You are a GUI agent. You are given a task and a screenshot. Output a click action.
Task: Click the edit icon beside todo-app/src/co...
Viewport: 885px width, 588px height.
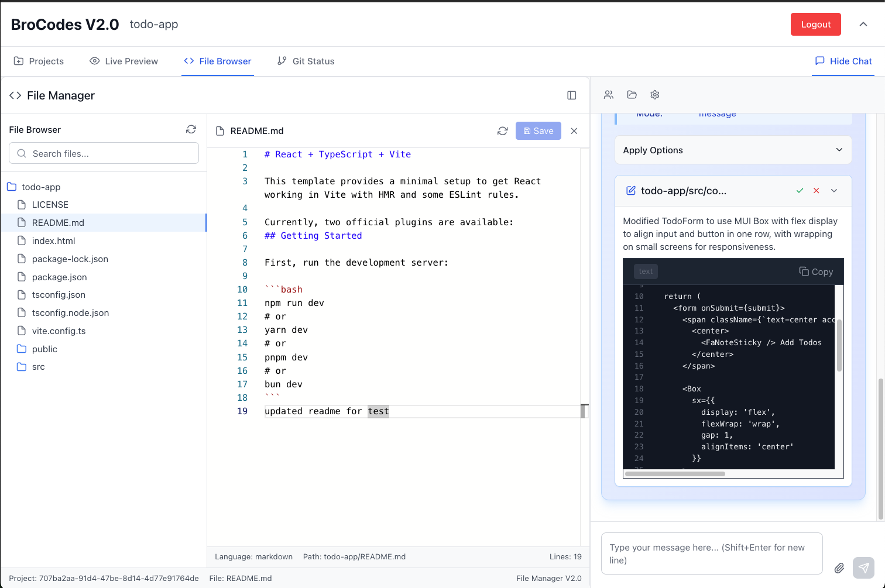coord(631,191)
